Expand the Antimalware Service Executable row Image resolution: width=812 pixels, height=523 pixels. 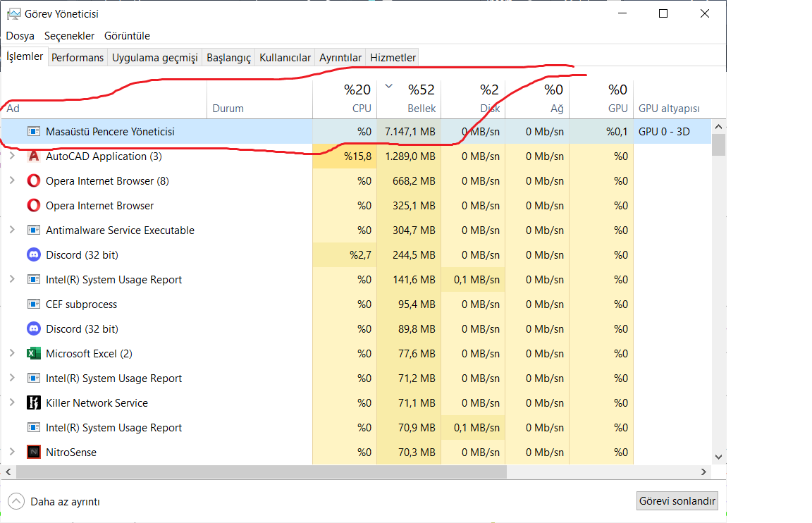tap(12, 230)
